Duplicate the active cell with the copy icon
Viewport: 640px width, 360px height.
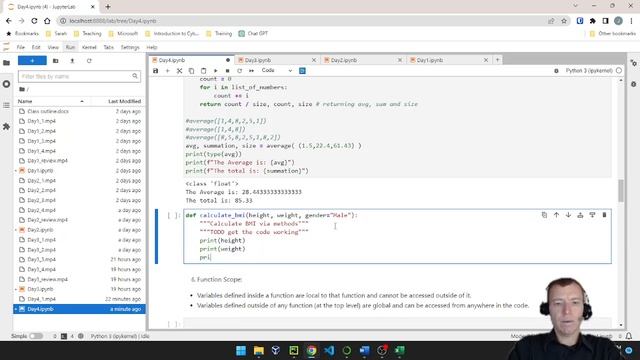(x=544, y=215)
